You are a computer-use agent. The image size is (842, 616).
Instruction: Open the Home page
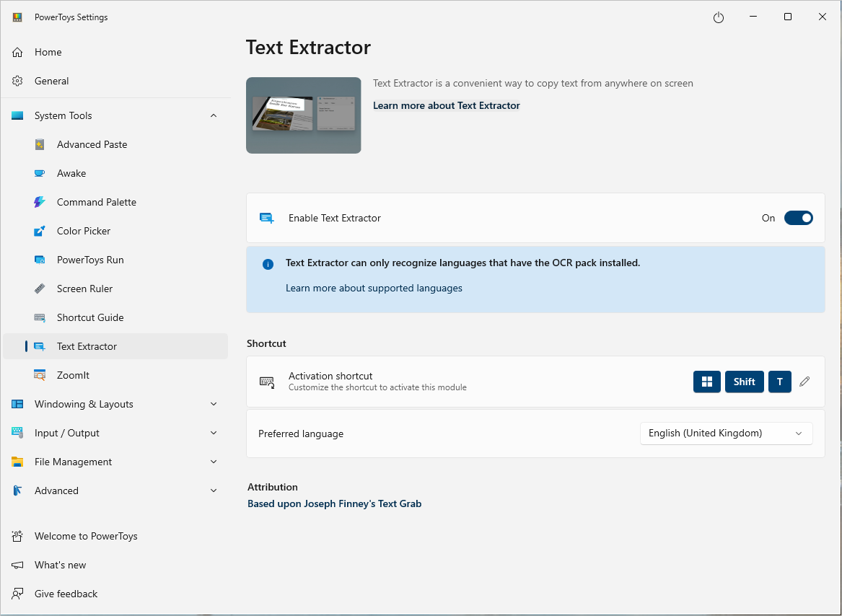coord(115,52)
